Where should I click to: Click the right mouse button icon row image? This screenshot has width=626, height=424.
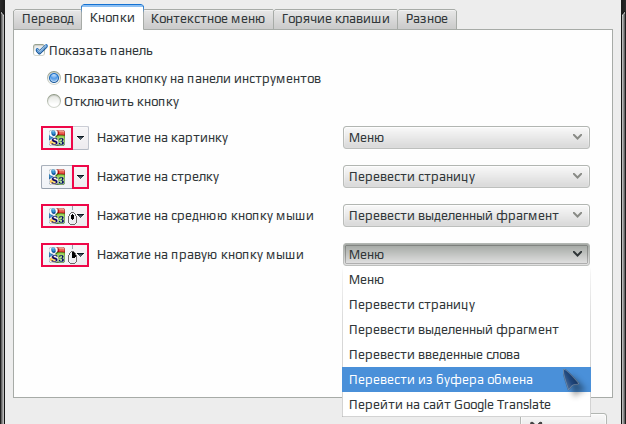tap(65, 255)
